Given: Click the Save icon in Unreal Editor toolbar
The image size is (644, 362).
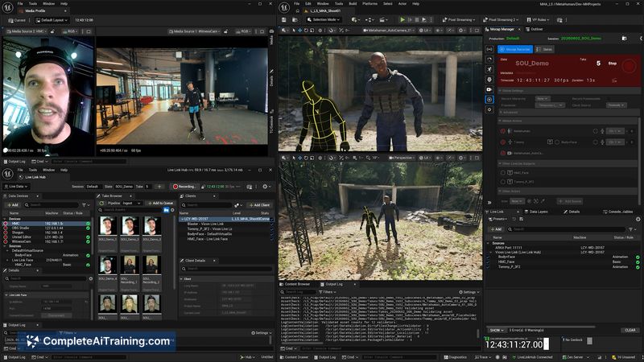Looking at the screenshot, I should (x=284, y=19).
